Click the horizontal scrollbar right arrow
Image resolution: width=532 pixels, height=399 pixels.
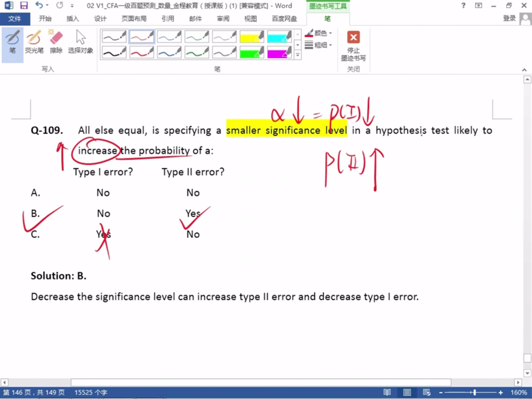pos(517,382)
